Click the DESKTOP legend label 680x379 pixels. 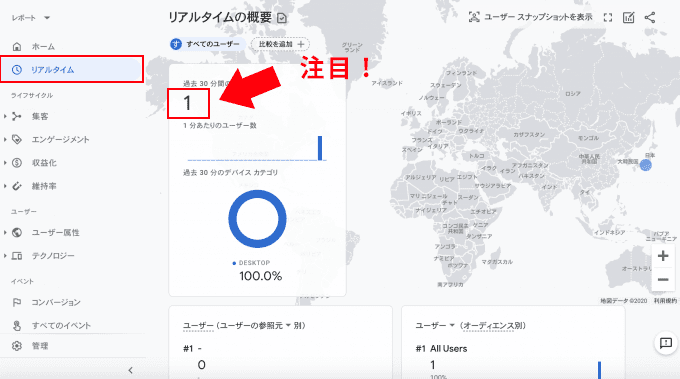pos(254,263)
